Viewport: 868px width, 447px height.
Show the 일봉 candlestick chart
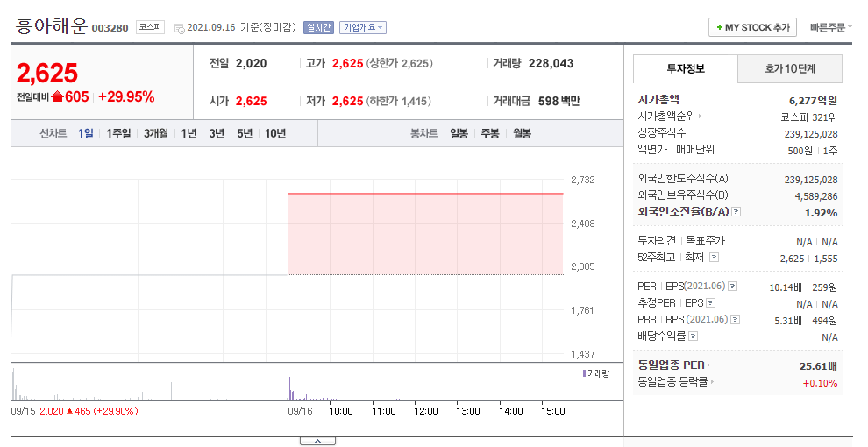(x=459, y=133)
